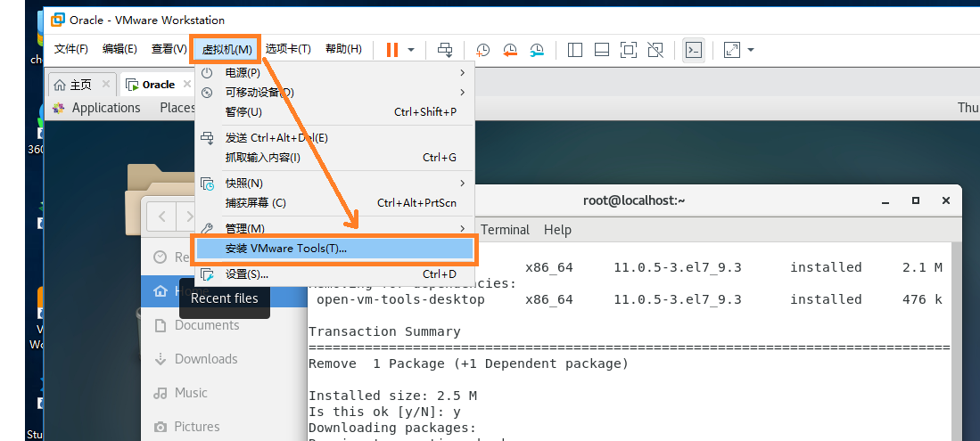Click the revert to snapshot toolbar icon
The width and height of the screenshot is (980, 441).
[509, 50]
